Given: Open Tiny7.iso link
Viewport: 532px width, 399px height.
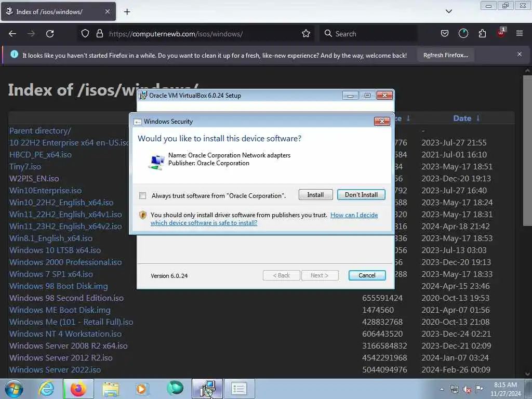Looking at the screenshot, I should [x=25, y=167].
